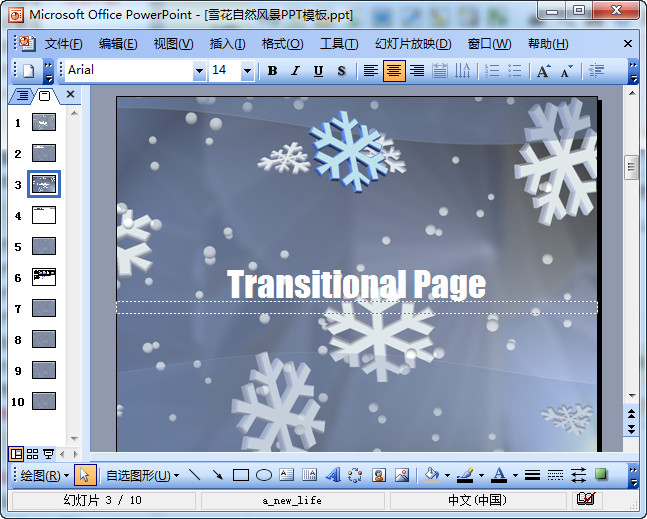The width and height of the screenshot is (647, 519).
Task: Click the Arial font name field
Action: (129, 71)
